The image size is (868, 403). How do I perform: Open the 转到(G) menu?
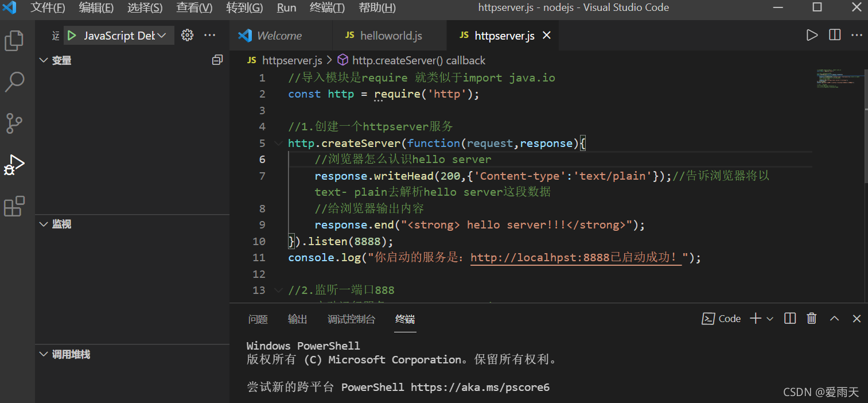pyautogui.click(x=244, y=7)
